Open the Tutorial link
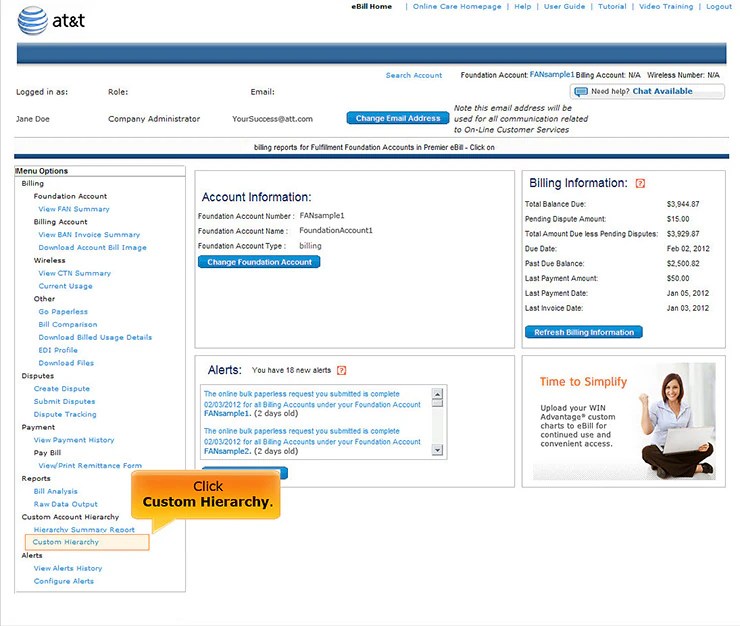 pyautogui.click(x=612, y=7)
